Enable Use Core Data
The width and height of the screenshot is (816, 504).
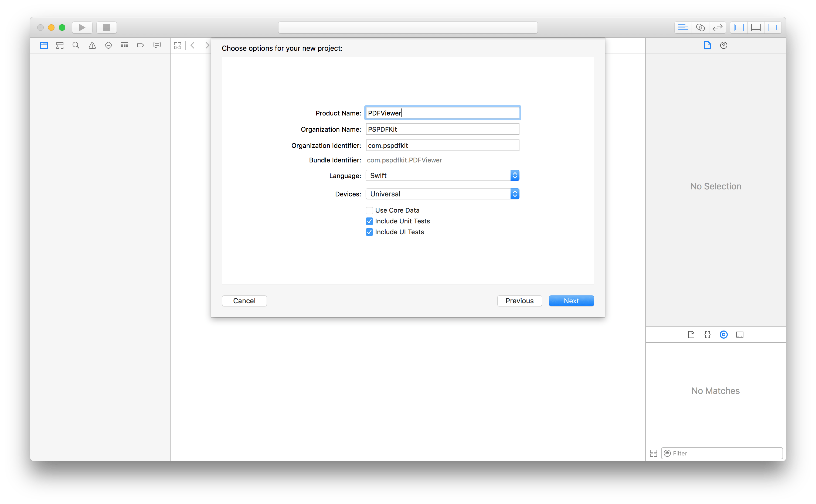[369, 210]
